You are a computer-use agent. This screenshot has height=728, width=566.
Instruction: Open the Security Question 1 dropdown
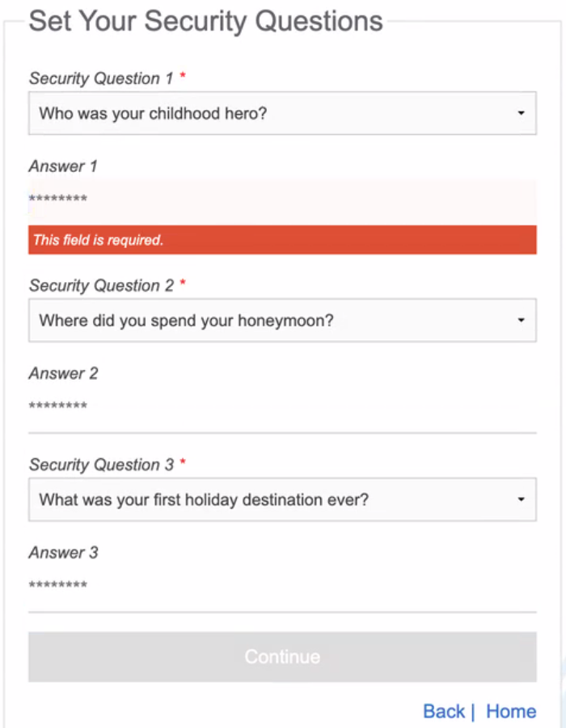(282, 113)
